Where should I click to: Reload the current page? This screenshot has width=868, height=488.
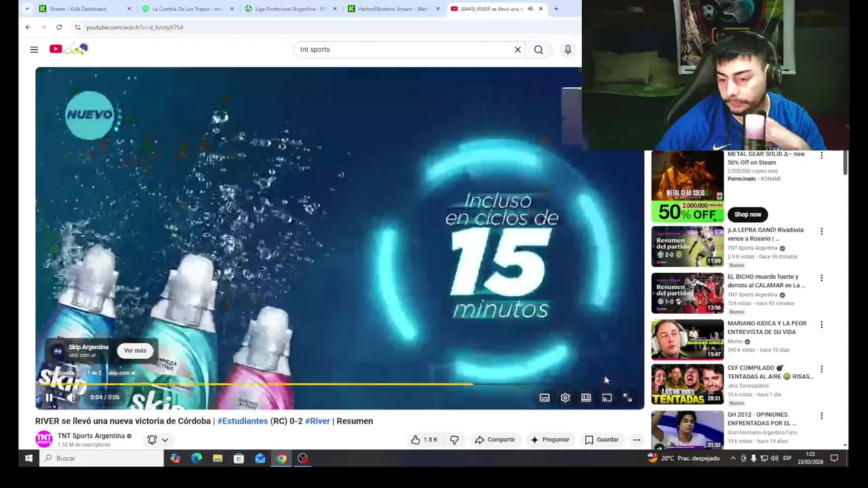coord(59,27)
